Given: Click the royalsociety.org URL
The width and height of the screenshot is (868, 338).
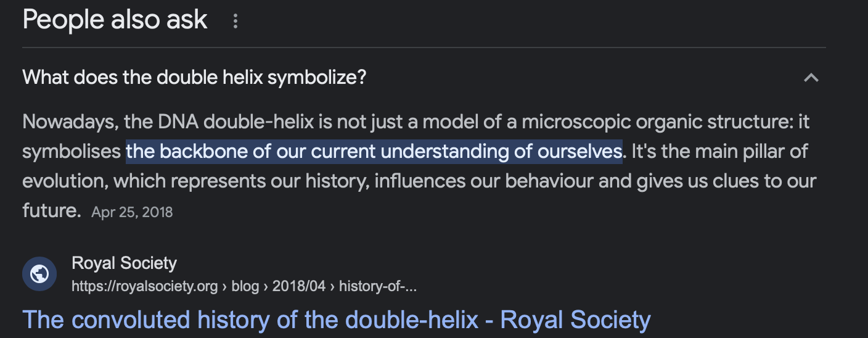Looking at the screenshot, I should pyautogui.click(x=145, y=286).
